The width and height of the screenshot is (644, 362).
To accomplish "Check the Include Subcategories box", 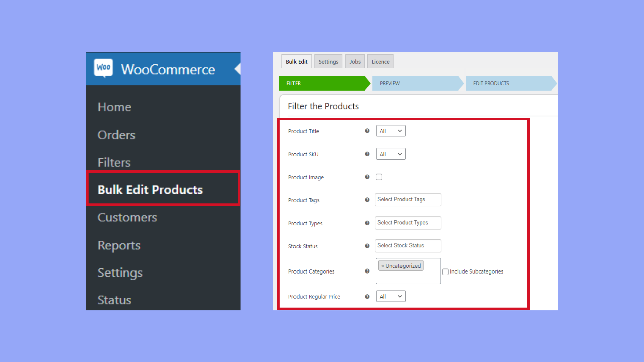I will (445, 272).
